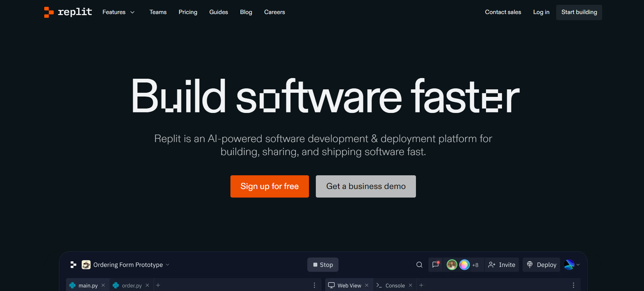This screenshot has height=291, width=644.
Task: Open the left pane three-dot options menu
Action: 314,285
